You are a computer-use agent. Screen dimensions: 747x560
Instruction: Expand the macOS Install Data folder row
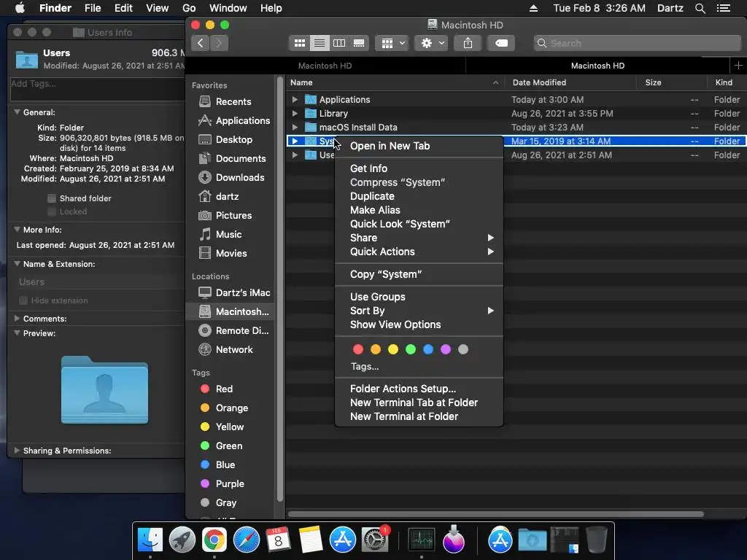(x=295, y=127)
